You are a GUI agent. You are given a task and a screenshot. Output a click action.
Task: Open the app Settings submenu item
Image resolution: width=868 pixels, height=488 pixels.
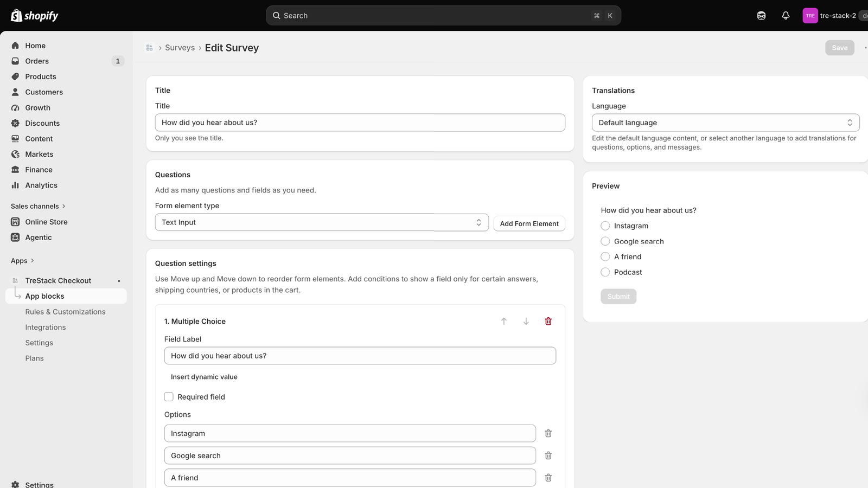(39, 343)
